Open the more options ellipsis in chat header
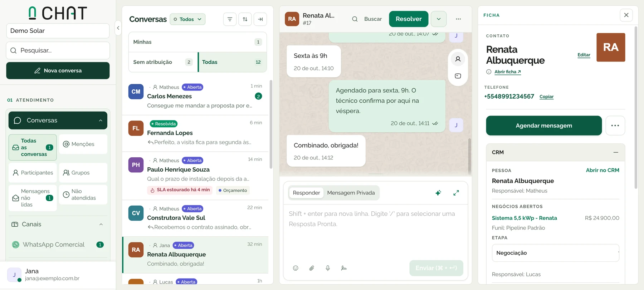Viewport: 644px width, 290px height. point(458,19)
